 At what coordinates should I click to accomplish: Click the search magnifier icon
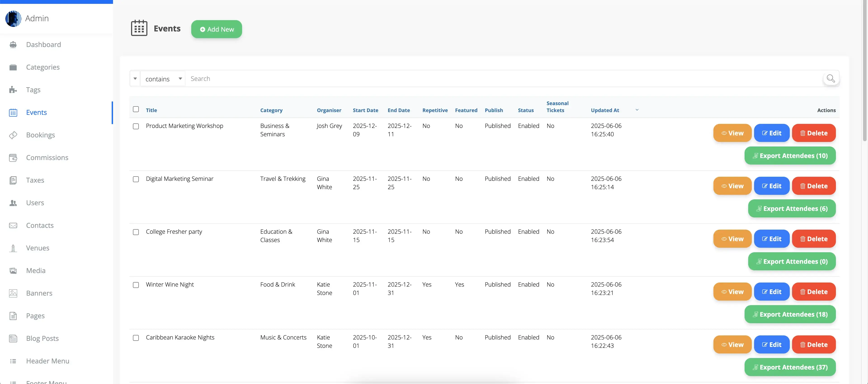point(831,78)
